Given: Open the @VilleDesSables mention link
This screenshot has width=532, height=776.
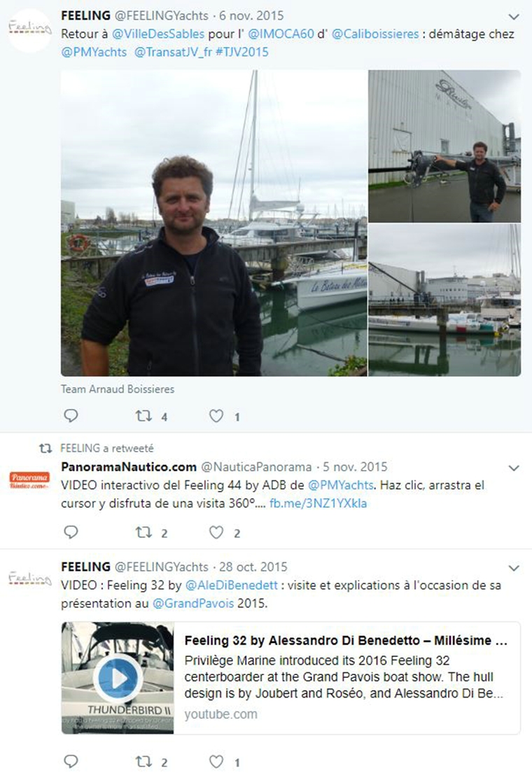Looking at the screenshot, I should [x=158, y=34].
